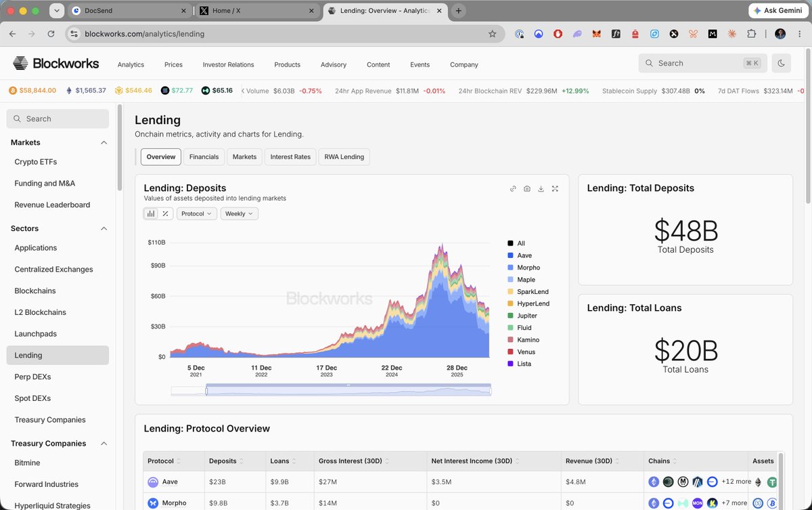Open the Chrome tab search dropdown
Viewport: 812px width, 510px height.
click(58, 11)
